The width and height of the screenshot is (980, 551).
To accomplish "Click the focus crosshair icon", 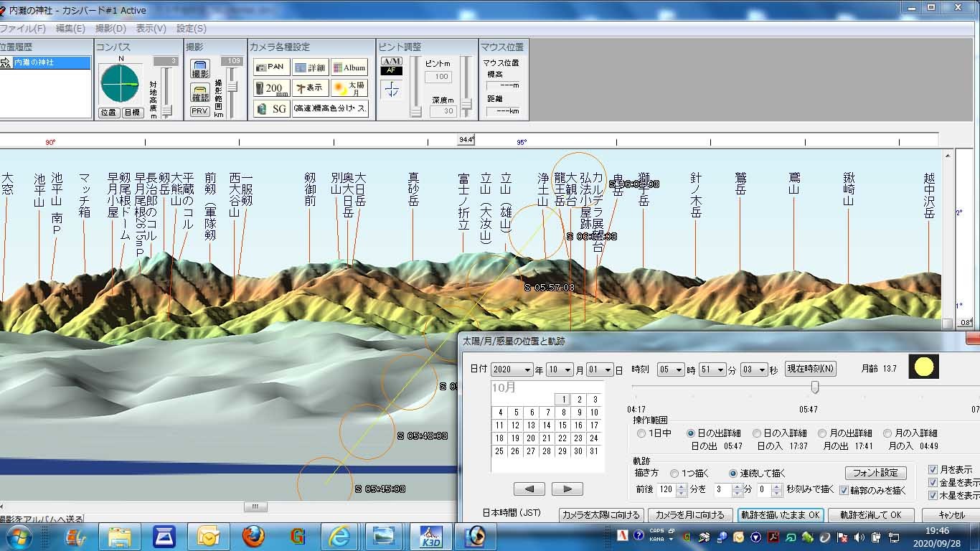I will (391, 90).
